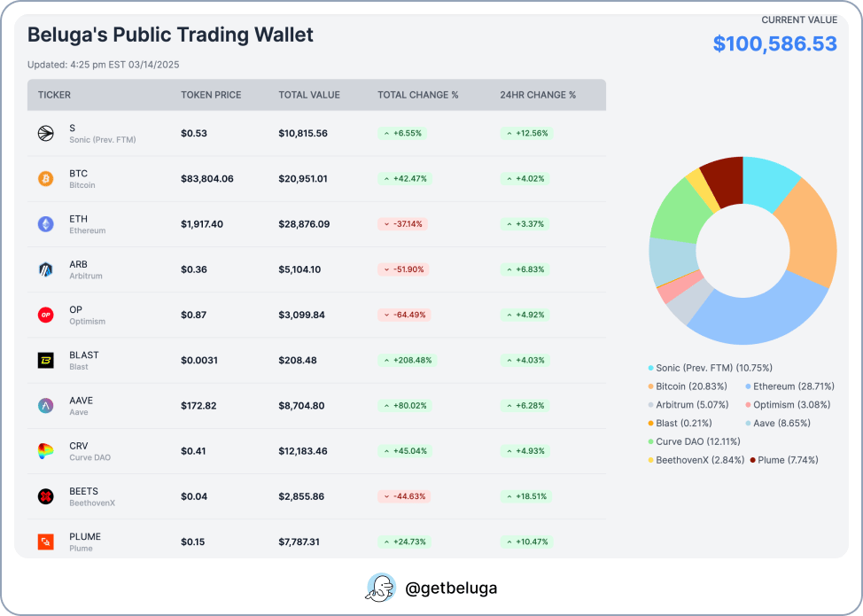Click the -51.90% Arbitrum change badge
The width and height of the screenshot is (863, 616).
(x=403, y=269)
